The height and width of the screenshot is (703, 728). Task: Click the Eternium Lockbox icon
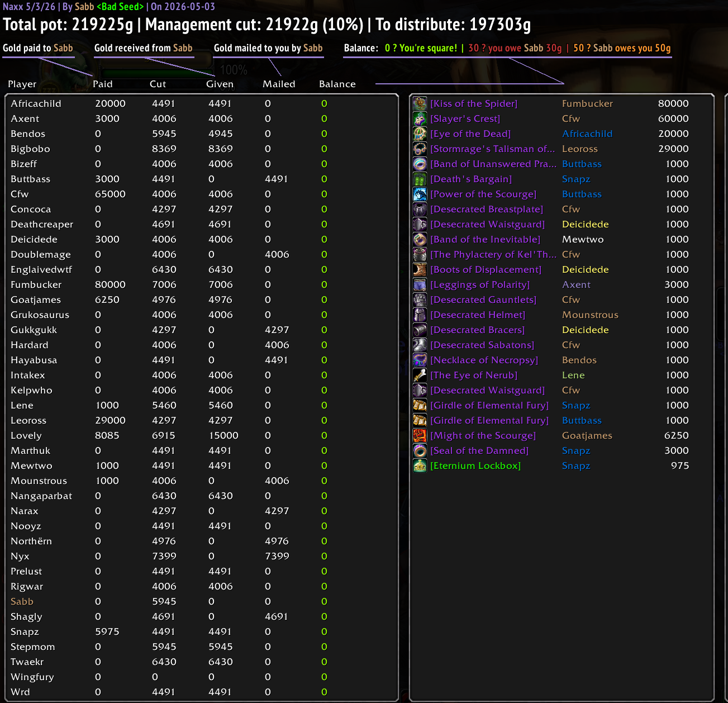(420, 465)
